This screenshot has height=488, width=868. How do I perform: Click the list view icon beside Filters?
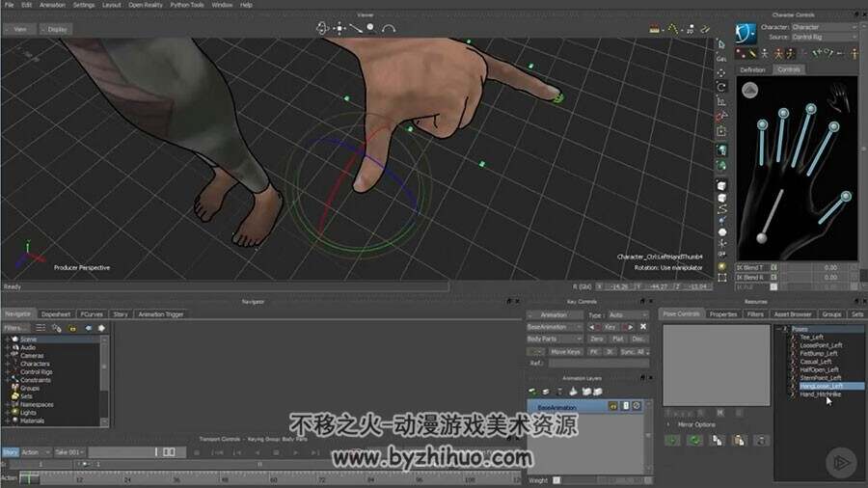click(x=41, y=328)
